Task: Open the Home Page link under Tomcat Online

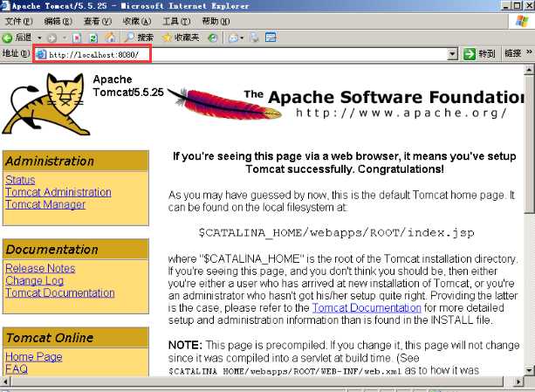Action: coord(34,357)
